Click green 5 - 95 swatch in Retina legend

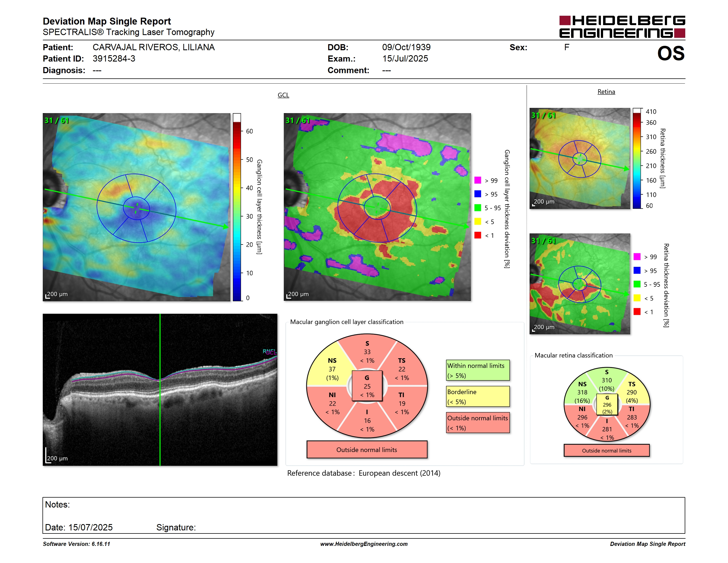[x=637, y=284]
